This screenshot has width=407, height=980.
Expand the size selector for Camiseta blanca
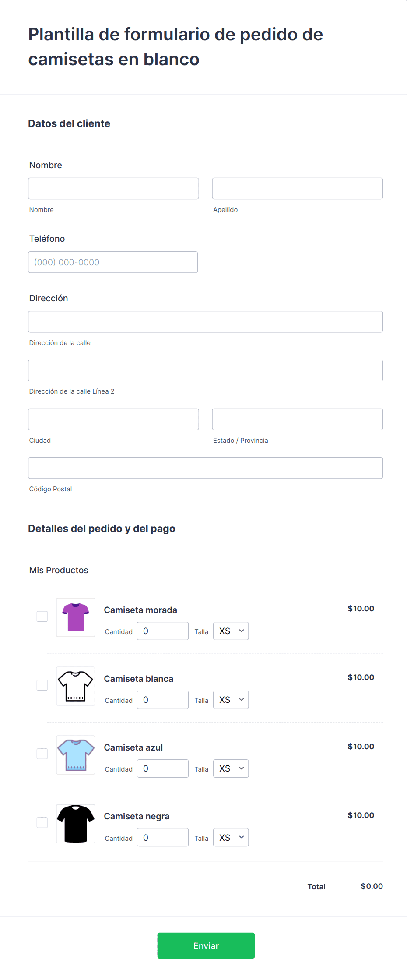coord(231,700)
